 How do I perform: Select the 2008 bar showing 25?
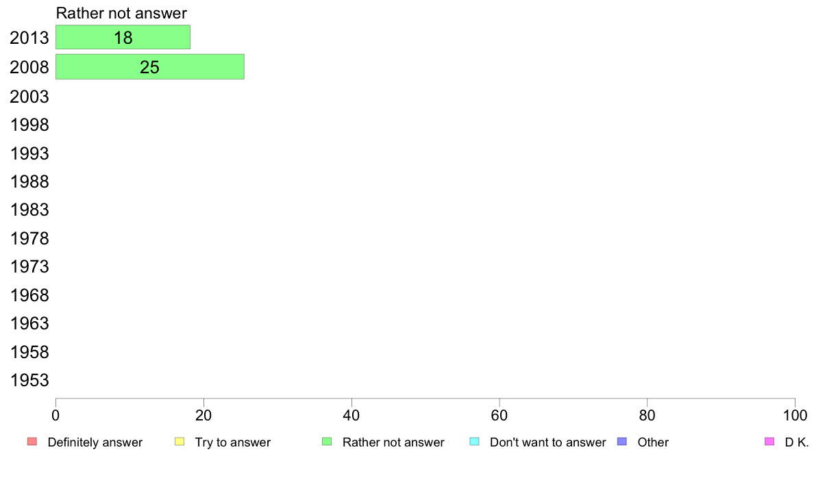pyautogui.click(x=150, y=67)
